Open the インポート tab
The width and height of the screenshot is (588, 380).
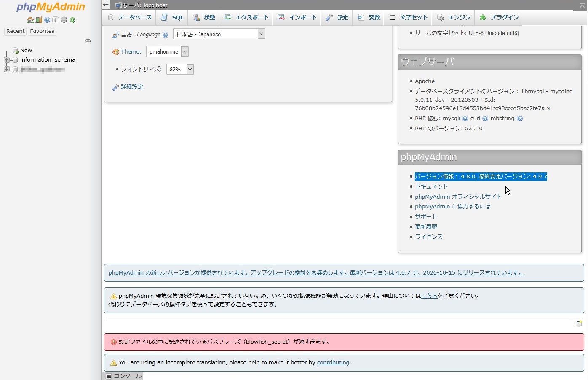[297, 18]
